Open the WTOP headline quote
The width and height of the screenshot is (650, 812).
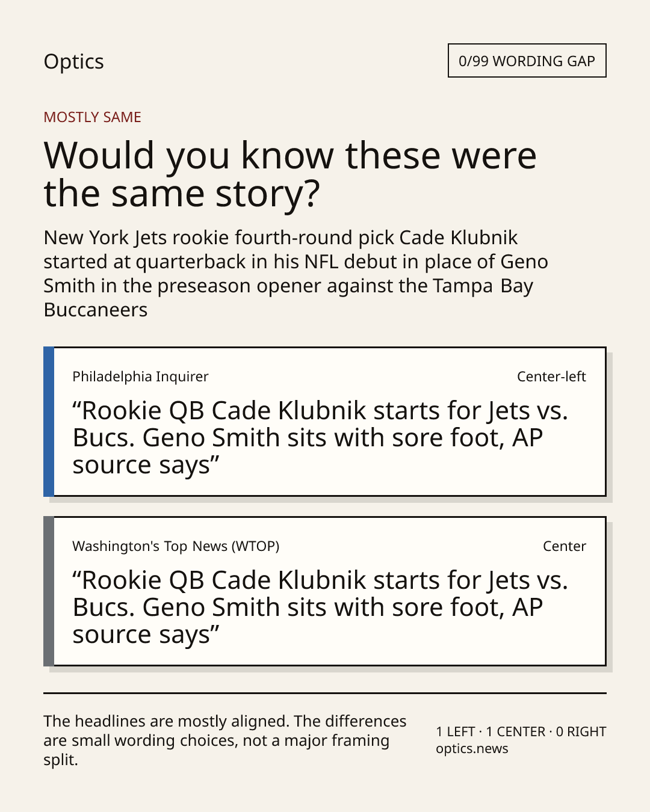click(x=320, y=607)
